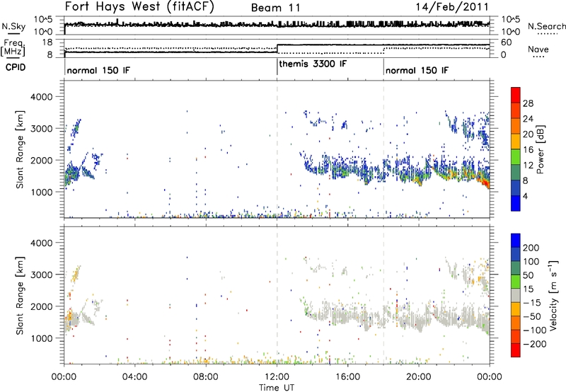Click the "Nave" legend label
Viewport: 566px width, 392px height.
coord(538,49)
